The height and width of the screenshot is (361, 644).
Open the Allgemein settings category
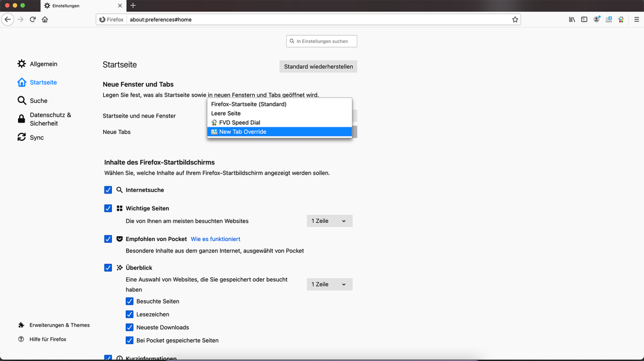click(x=37, y=64)
